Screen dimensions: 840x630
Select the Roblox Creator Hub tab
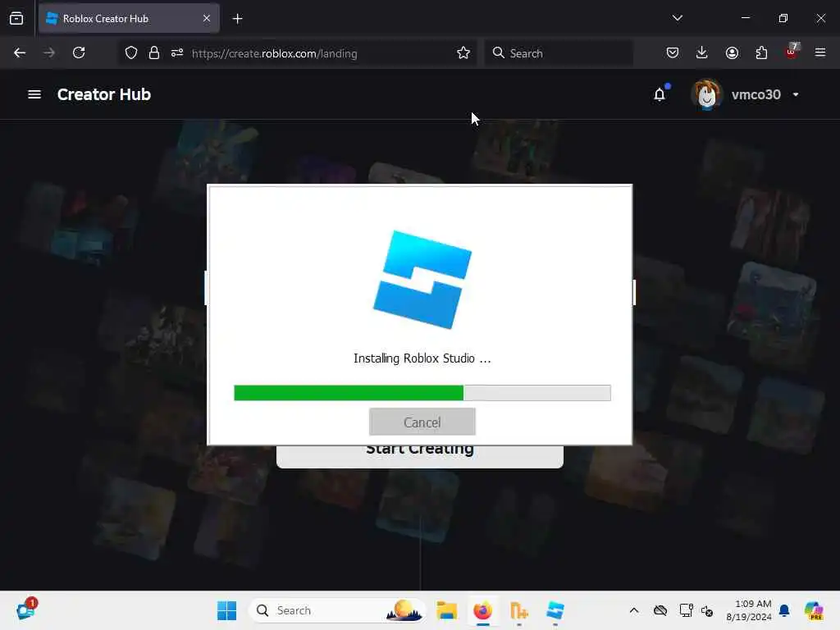coord(129,19)
